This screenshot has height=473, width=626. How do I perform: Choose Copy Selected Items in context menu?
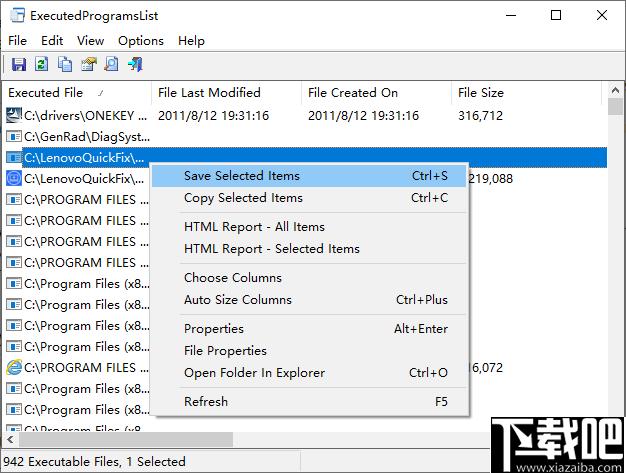coord(309,198)
